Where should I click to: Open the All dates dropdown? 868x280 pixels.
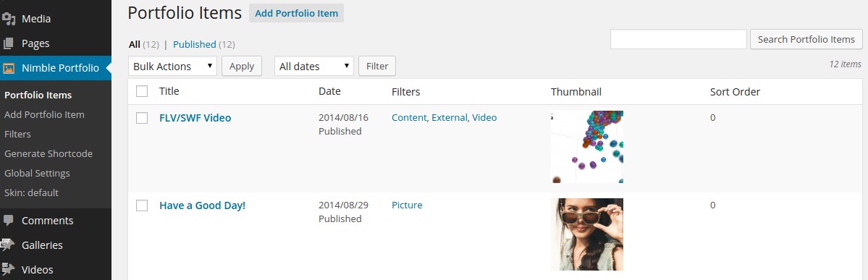pyautogui.click(x=314, y=66)
